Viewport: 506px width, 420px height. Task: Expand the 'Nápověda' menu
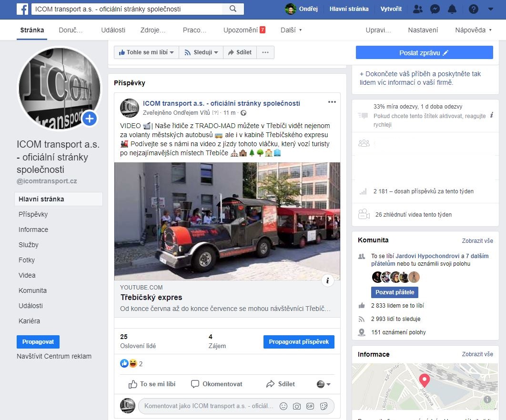[474, 30]
